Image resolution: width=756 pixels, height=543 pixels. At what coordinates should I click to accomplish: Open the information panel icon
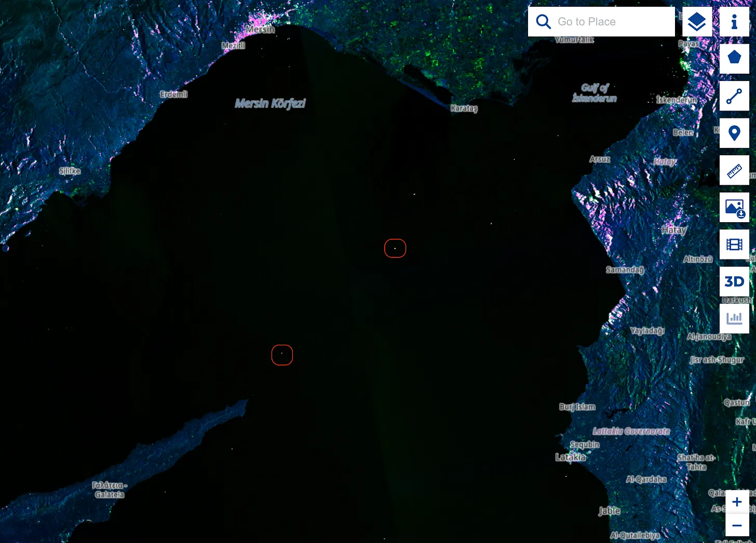734,22
